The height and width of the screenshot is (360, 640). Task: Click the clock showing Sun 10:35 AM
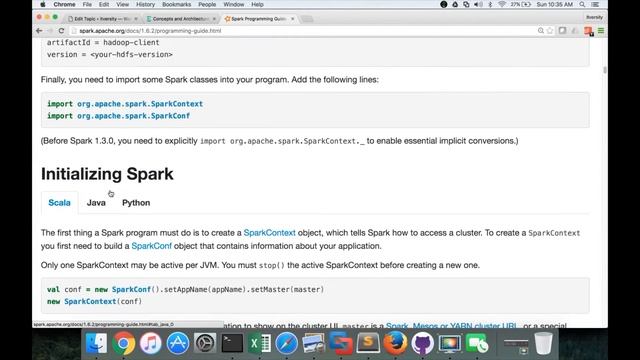click(554, 4)
